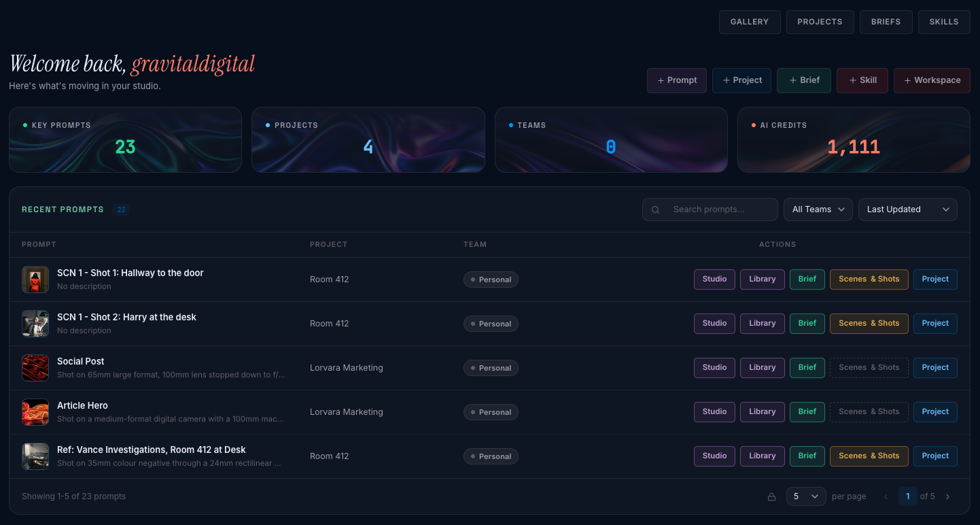The width and height of the screenshot is (980, 525).
Task: Open the Social Post thumbnail
Action: [35, 368]
